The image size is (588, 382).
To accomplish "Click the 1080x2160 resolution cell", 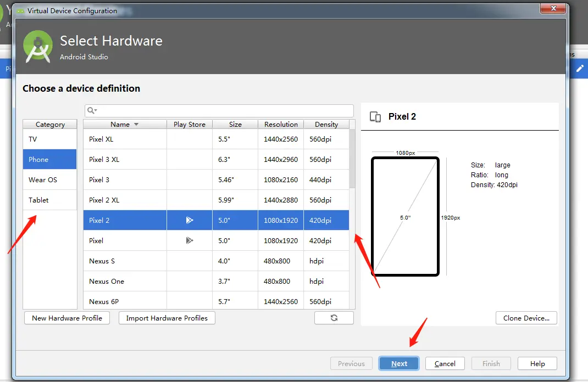I will point(281,180).
